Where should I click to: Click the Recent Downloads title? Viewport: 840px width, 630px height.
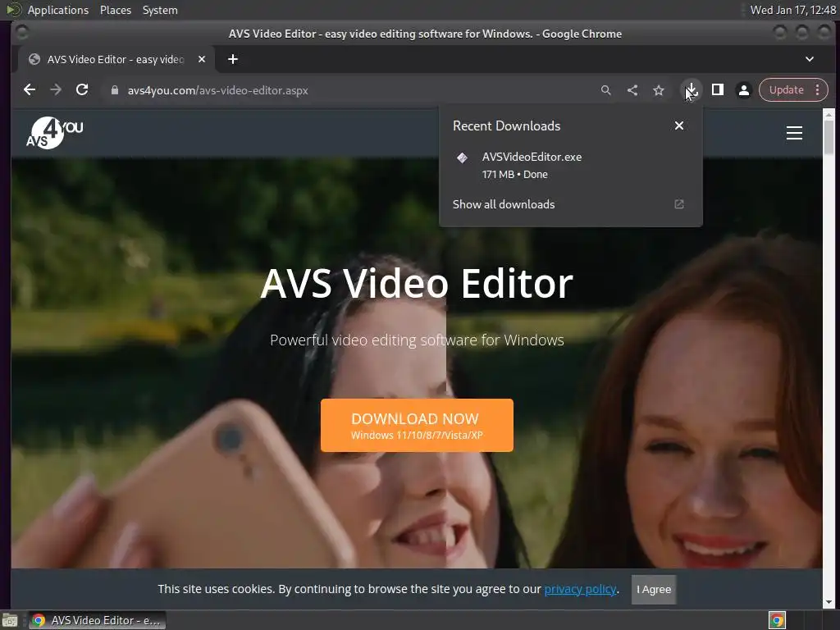[506, 126]
